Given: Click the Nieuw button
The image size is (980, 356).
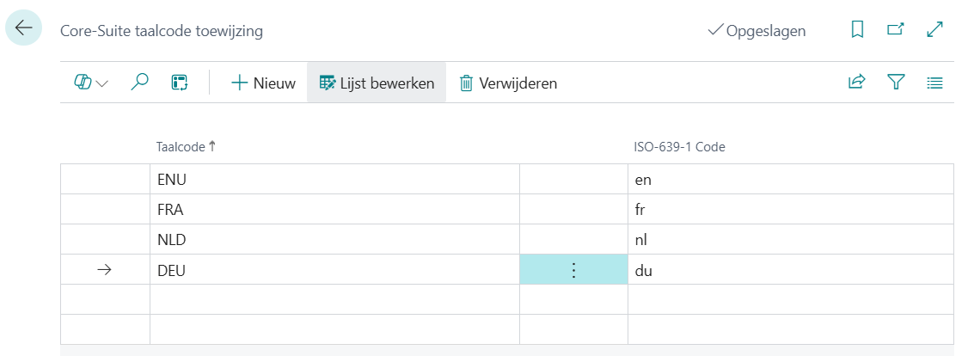Looking at the screenshot, I should coord(263,83).
